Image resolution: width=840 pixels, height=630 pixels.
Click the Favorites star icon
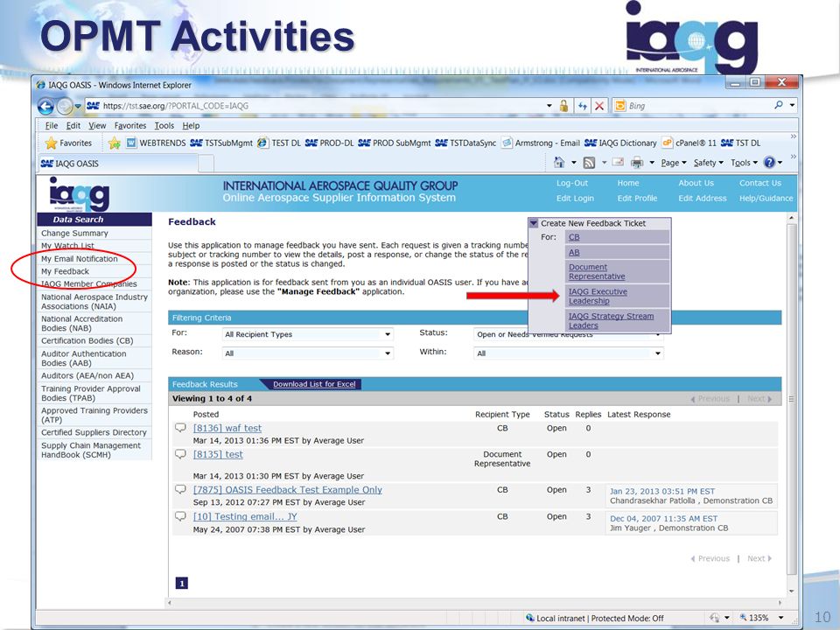(51, 143)
